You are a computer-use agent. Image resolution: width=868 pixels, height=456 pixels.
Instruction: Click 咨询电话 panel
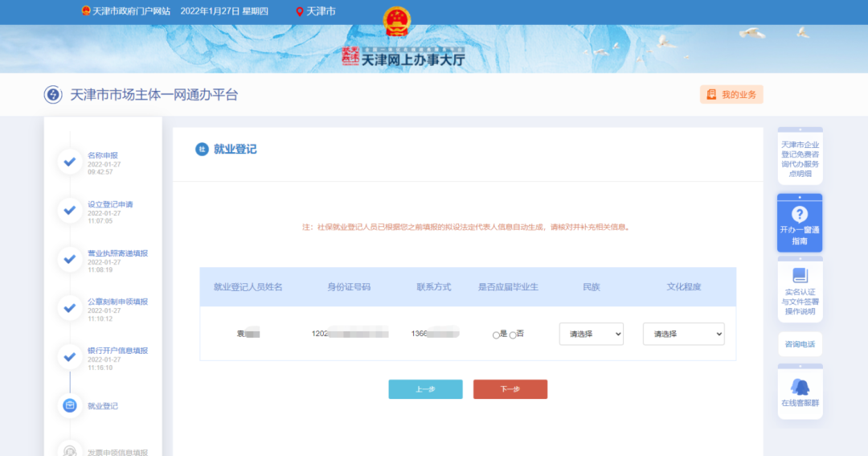tap(800, 344)
